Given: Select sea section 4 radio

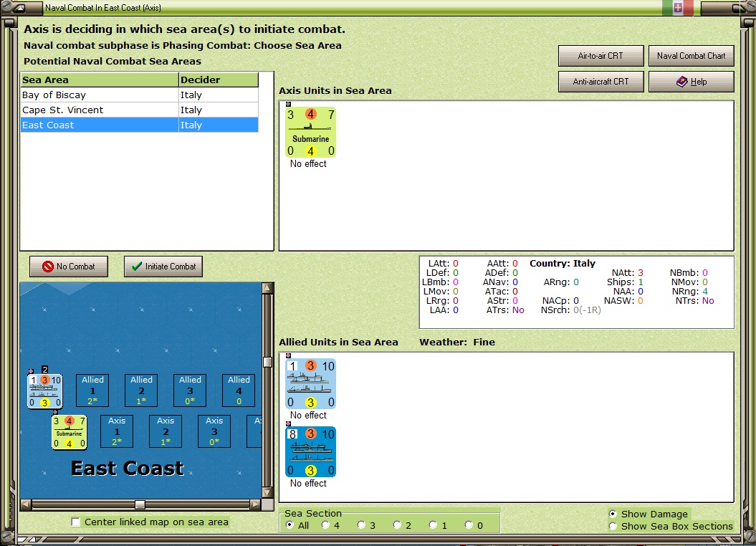Looking at the screenshot, I should point(325,525).
